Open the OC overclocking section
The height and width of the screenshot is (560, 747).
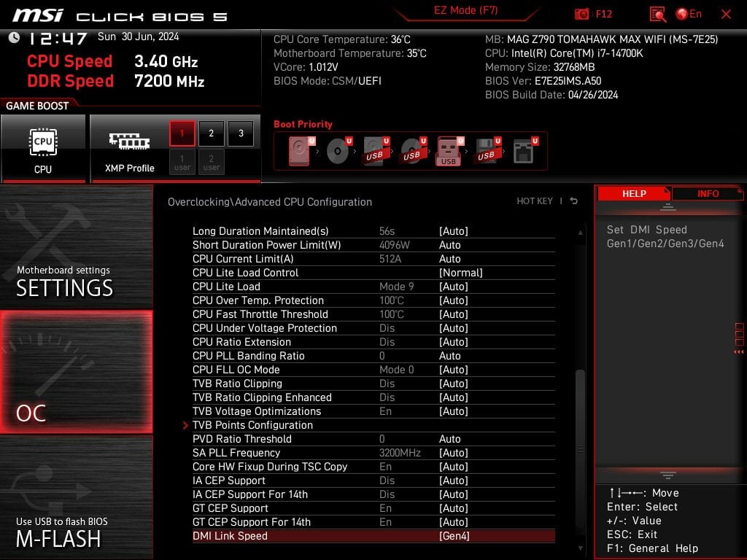76,372
